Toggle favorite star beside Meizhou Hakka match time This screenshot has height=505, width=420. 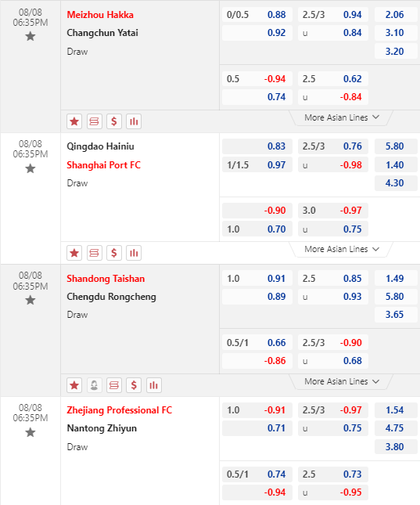coord(31,36)
